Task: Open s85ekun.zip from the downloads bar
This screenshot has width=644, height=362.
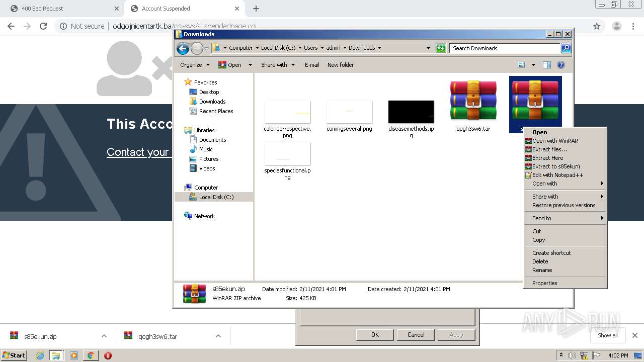Action: [x=40, y=336]
